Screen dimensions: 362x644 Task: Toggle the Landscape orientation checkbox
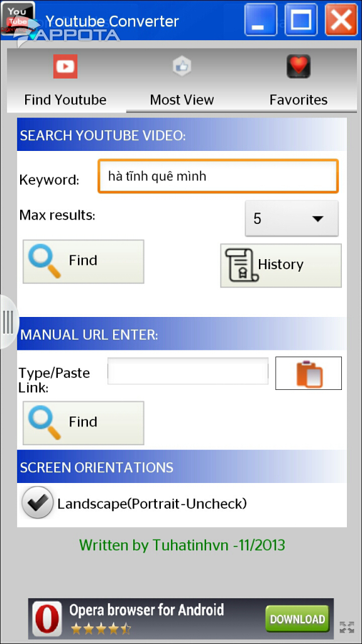tap(37, 502)
